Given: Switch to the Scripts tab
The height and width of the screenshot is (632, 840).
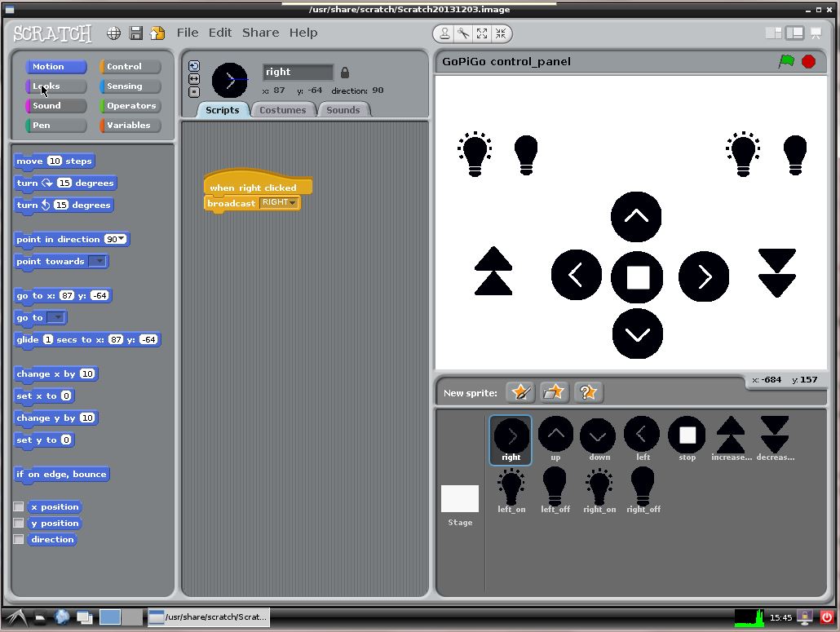Looking at the screenshot, I should point(223,110).
